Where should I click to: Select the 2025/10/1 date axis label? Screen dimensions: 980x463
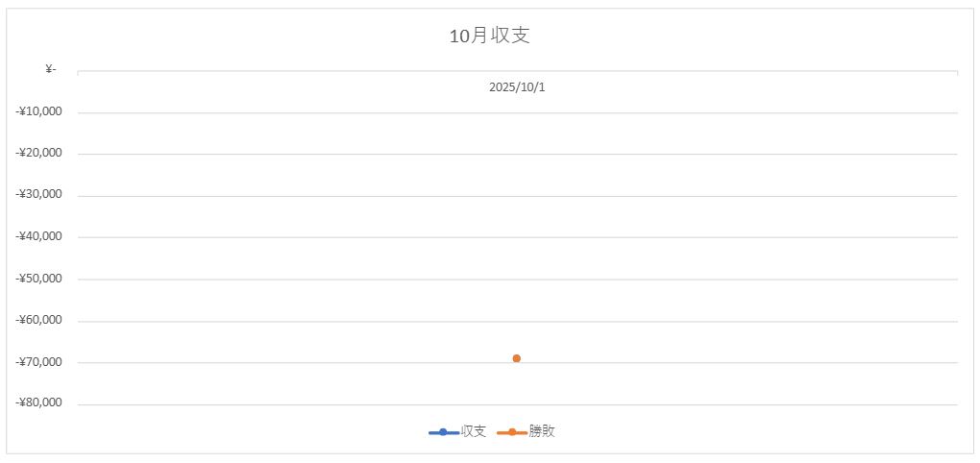[x=517, y=86]
